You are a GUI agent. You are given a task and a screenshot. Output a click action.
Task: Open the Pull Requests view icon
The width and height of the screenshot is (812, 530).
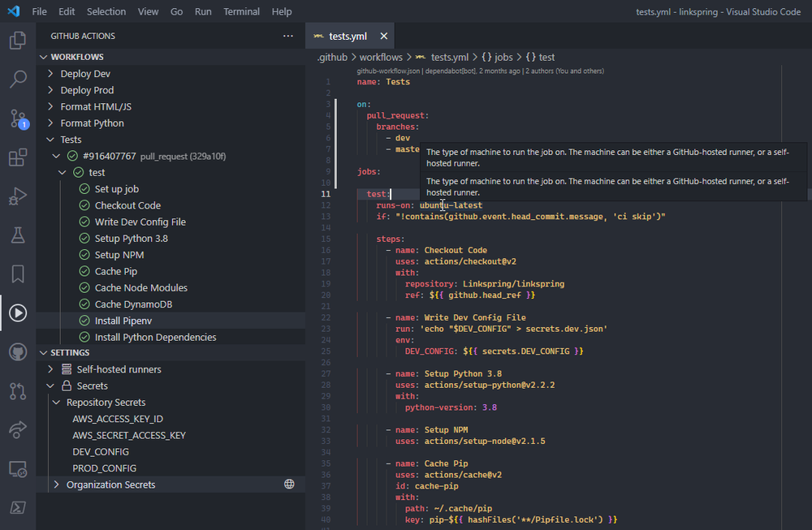coord(18,390)
